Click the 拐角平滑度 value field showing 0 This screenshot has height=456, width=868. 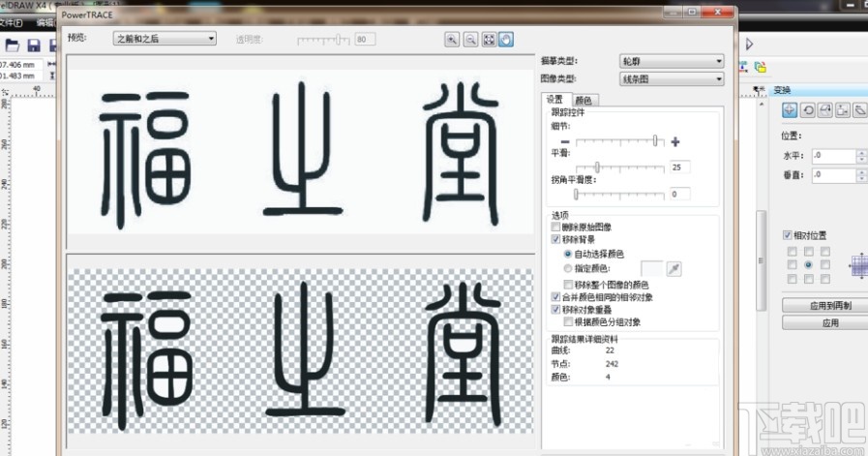[x=680, y=194]
